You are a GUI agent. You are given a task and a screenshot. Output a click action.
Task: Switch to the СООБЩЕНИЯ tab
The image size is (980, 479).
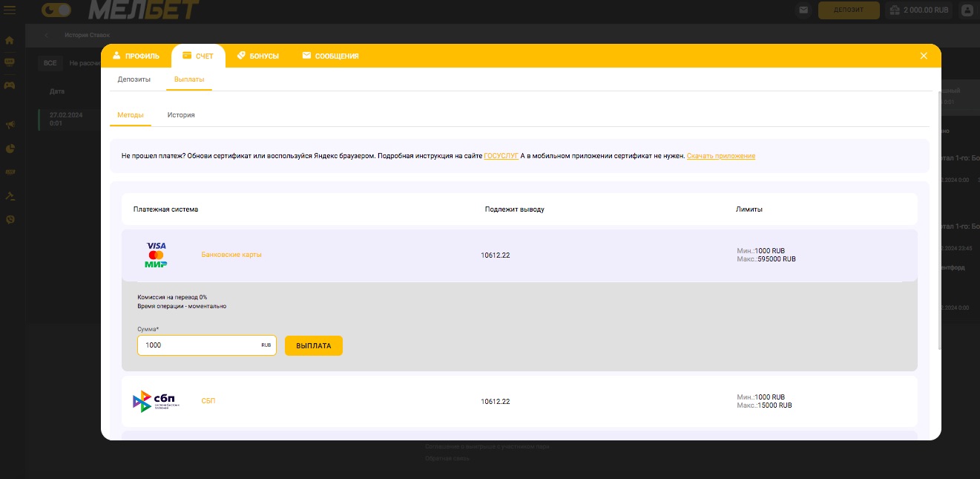[x=330, y=56]
